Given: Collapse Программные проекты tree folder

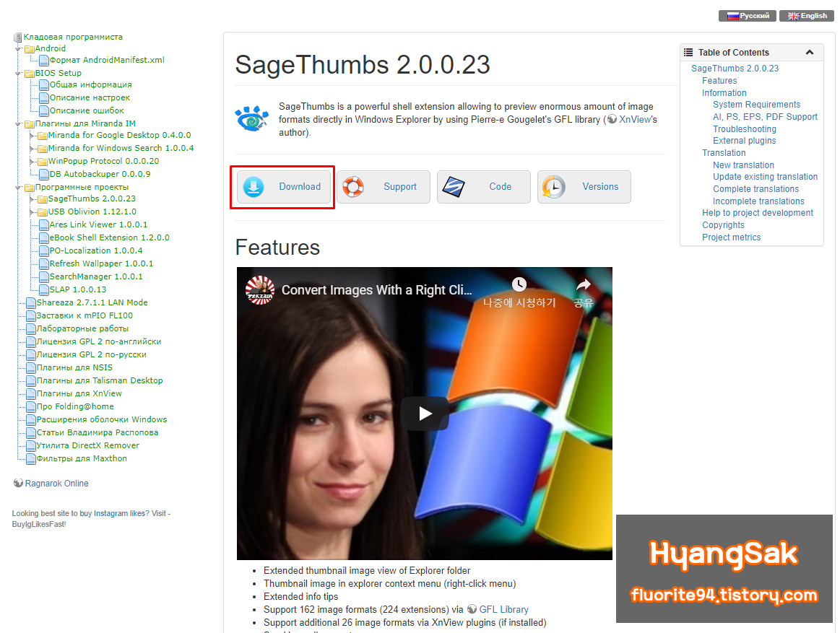Looking at the screenshot, I should [x=18, y=188].
